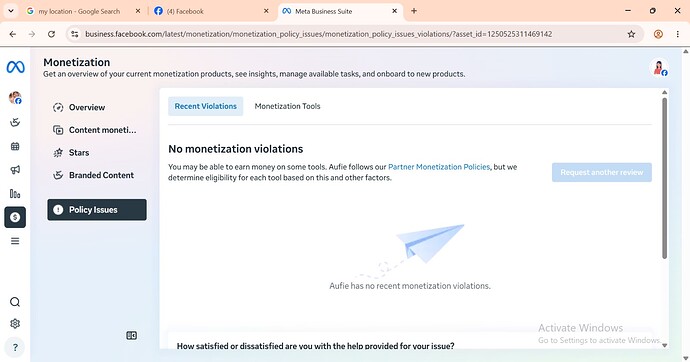Click the panel scroll down arrow
The width and height of the screenshot is (690, 362).
click(664, 345)
